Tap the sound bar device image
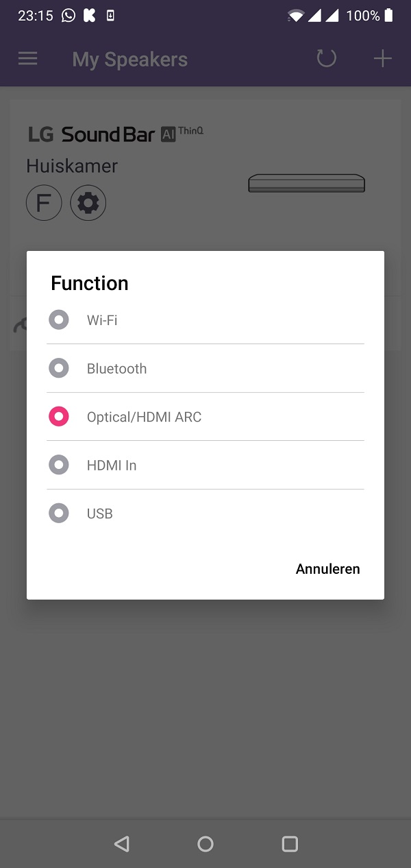This screenshot has width=411, height=868. (x=306, y=183)
